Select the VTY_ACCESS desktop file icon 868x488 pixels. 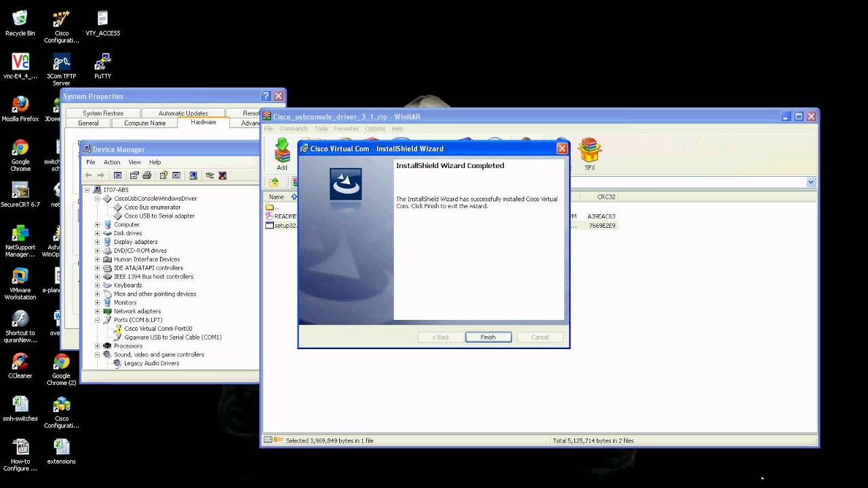tap(102, 23)
